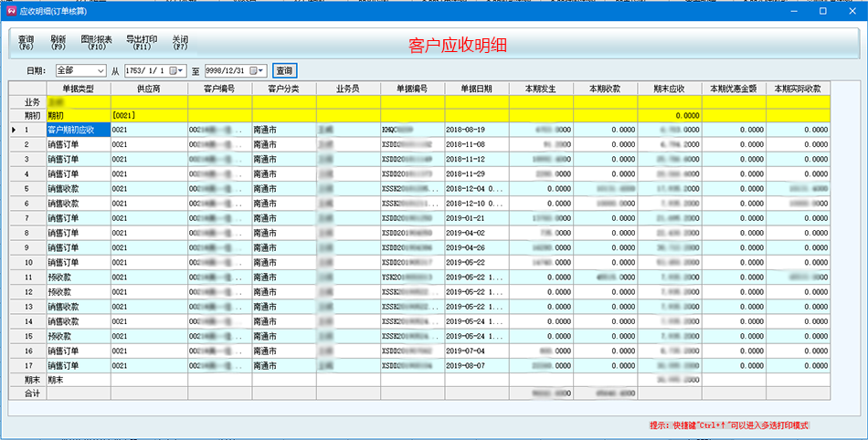Click 南通市 cell in row 7
Screen dimensions: 868x440
pyautogui.click(x=284, y=218)
